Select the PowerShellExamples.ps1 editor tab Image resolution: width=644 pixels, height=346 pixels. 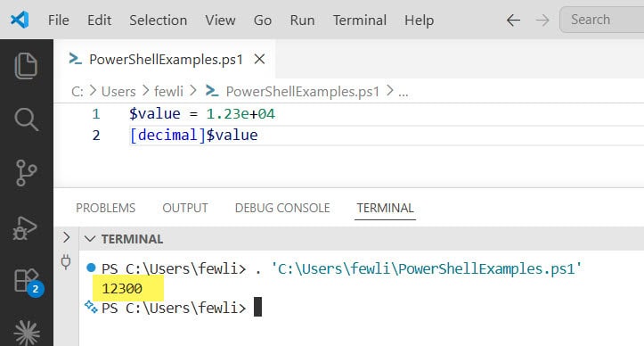(x=166, y=59)
